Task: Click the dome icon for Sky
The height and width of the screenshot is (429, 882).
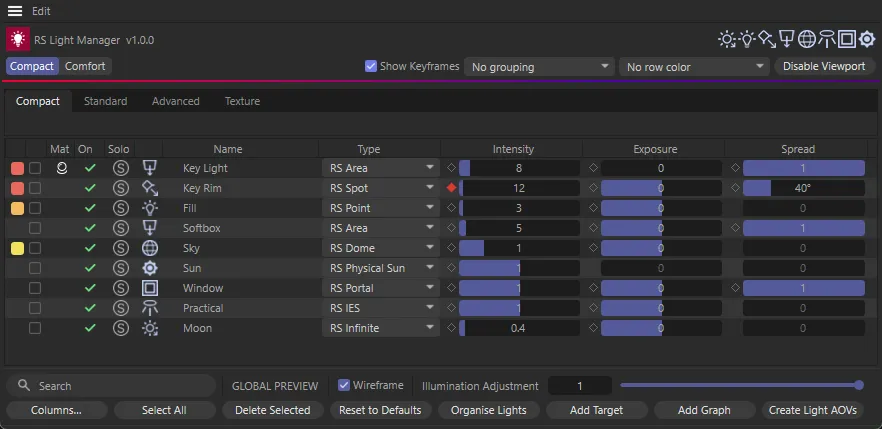Action: (150, 248)
